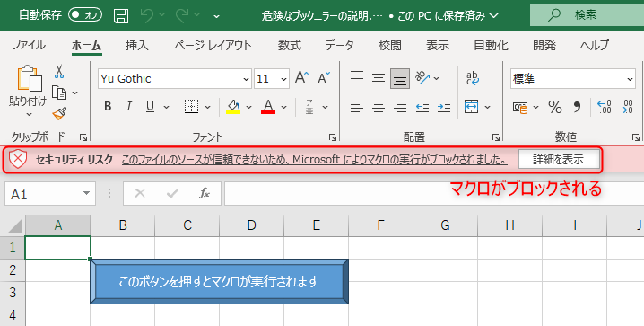Viewport: 644px width, 326px height.
Task: Open the 表示 tab
Action: coord(438,45)
